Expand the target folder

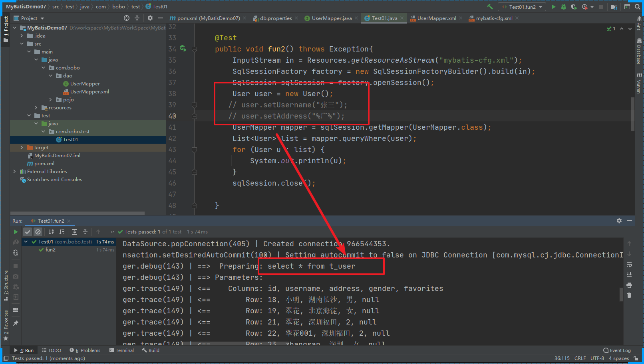22,147
